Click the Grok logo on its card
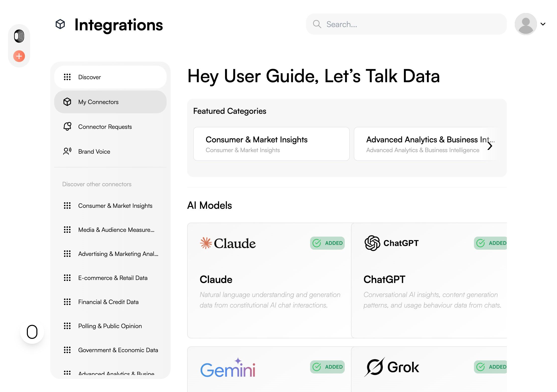 click(x=391, y=367)
